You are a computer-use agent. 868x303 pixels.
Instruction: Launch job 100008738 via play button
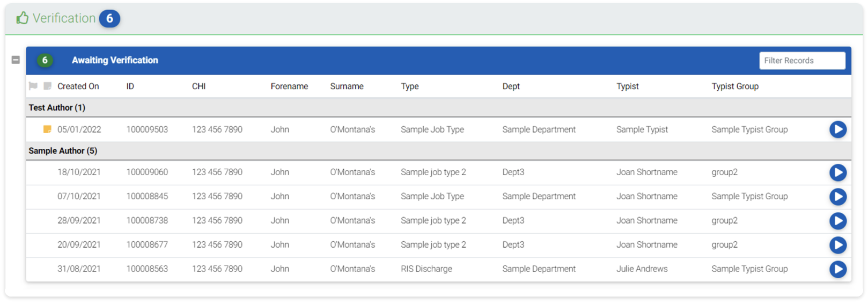click(837, 221)
